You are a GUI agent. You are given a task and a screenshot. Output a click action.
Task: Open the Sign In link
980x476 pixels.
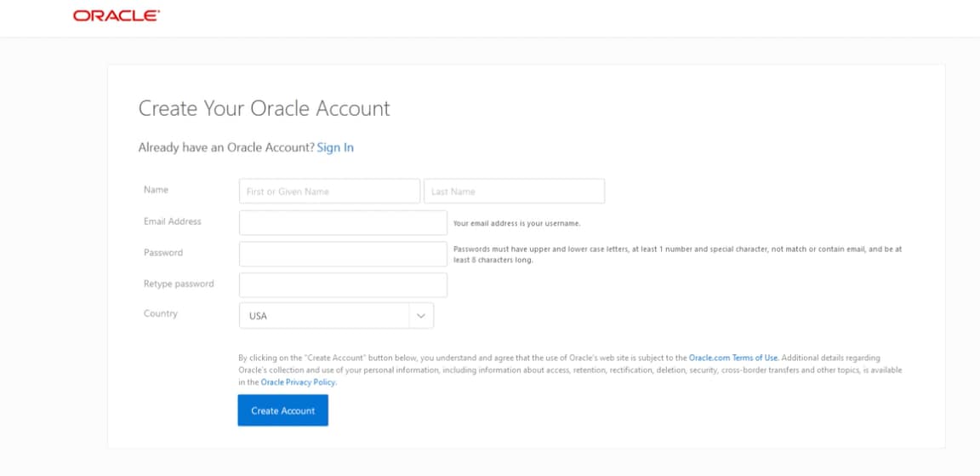point(335,147)
